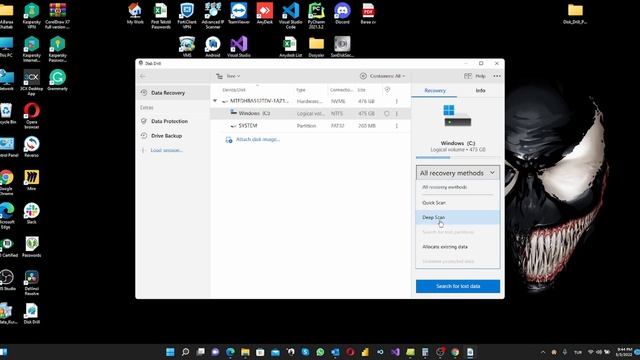
Task: Open Visual Studio from the taskbar
Action: 395,352
